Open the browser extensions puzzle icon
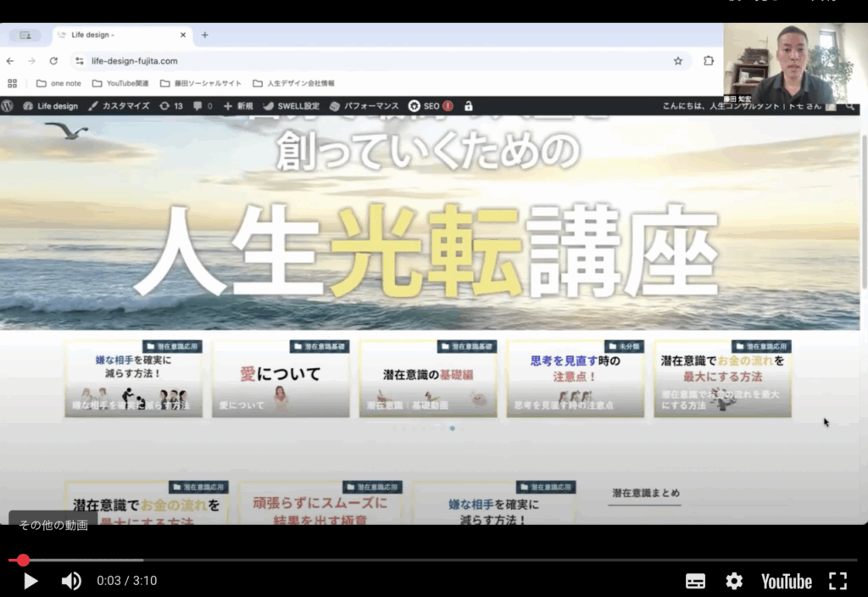 [709, 61]
